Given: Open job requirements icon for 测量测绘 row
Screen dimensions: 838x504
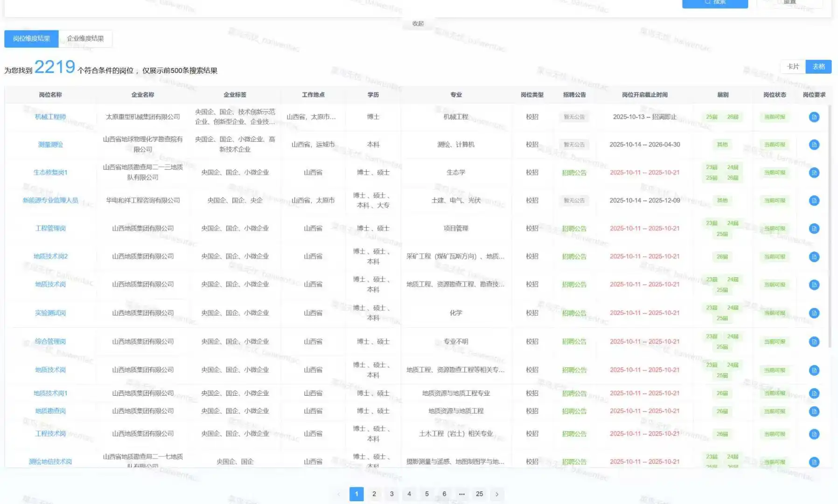Looking at the screenshot, I should click(814, 145).
